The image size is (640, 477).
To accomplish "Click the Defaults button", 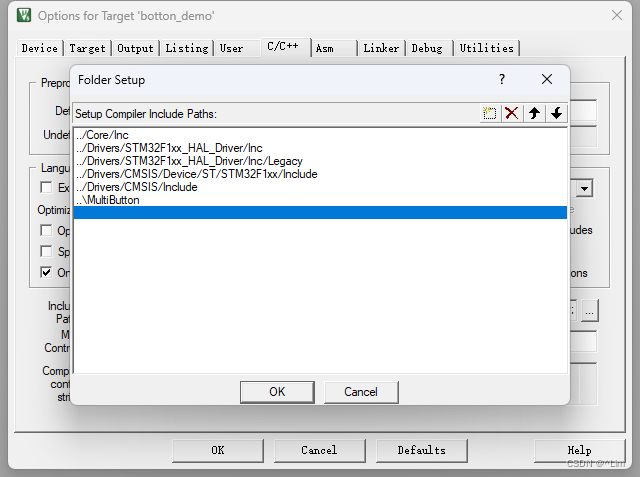I will pos(422,450).
